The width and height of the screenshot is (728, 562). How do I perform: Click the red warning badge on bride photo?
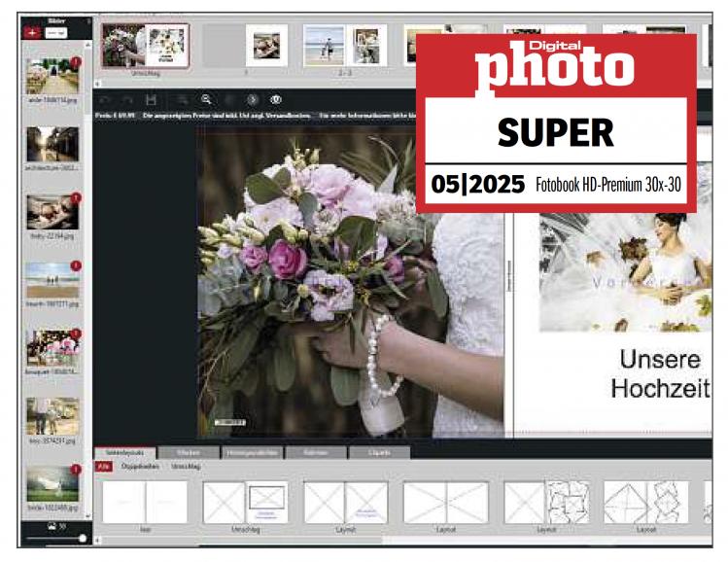click(76, 470)
